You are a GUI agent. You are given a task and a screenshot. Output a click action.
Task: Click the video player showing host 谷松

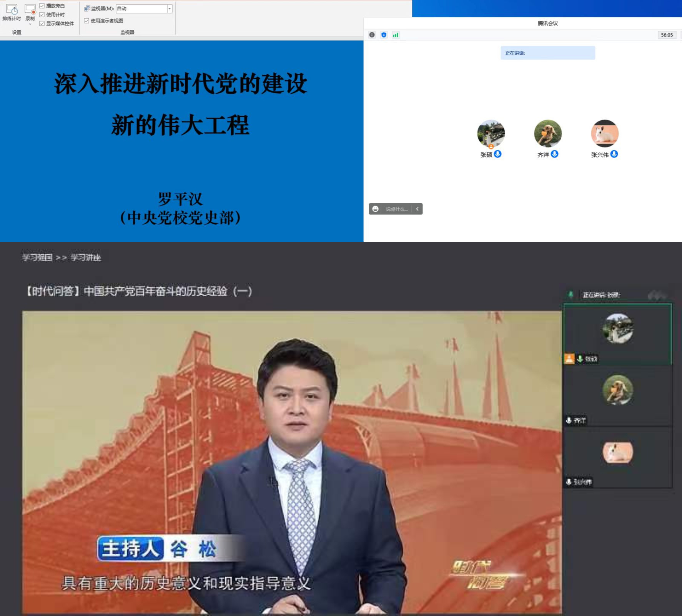[292, 462]
